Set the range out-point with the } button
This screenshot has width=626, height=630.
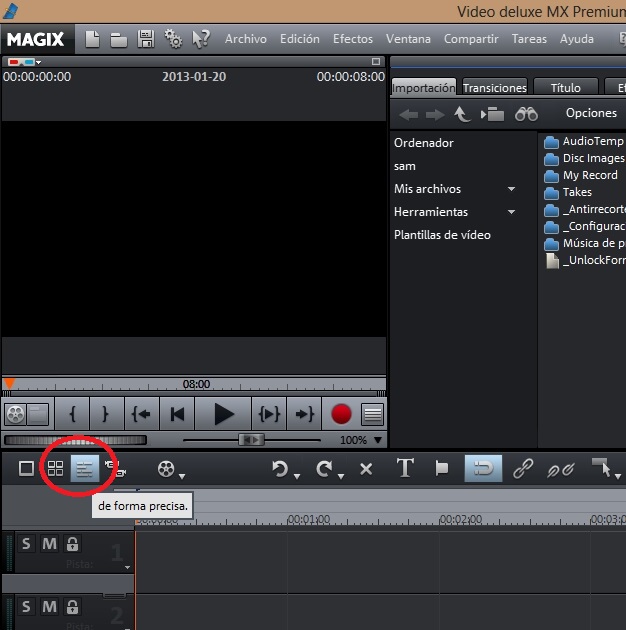tap(106, 414)
